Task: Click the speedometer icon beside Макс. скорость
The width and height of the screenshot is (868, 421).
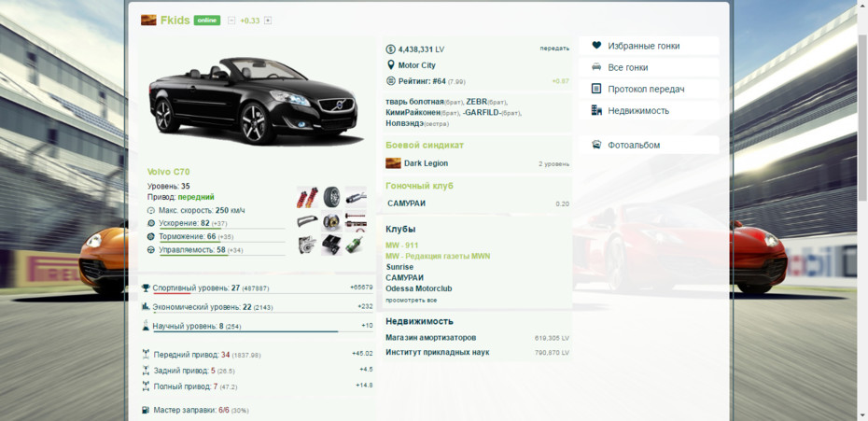Action: [151, 211]
